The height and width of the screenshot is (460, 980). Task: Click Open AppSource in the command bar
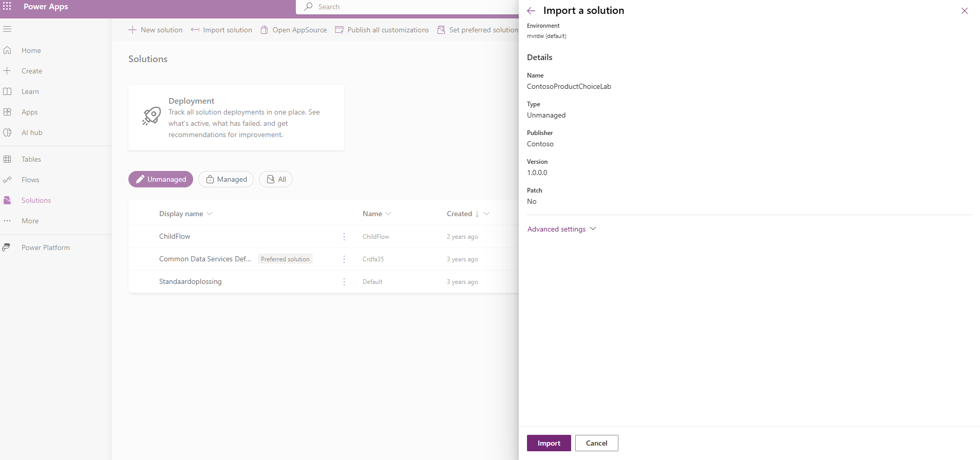click(294, 30)
